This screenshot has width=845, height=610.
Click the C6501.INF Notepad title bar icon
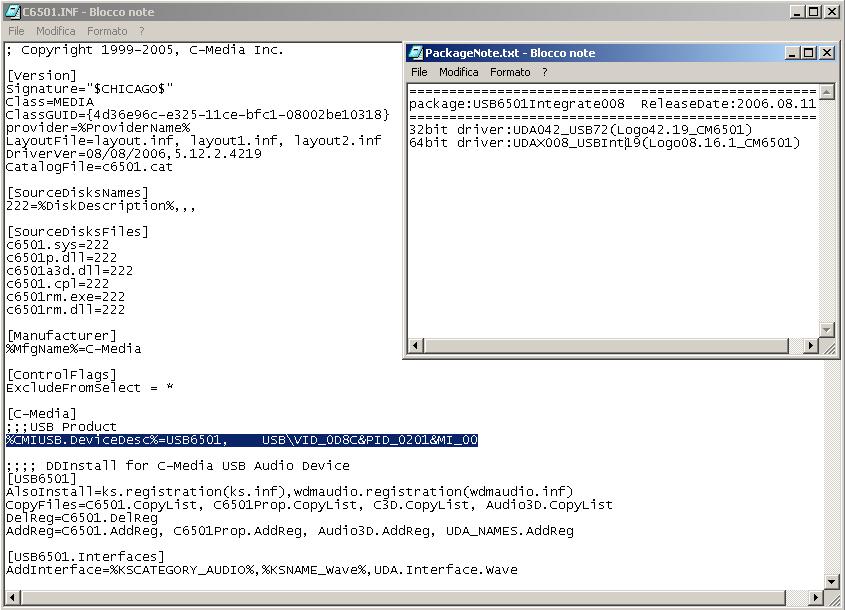point(12,11)
